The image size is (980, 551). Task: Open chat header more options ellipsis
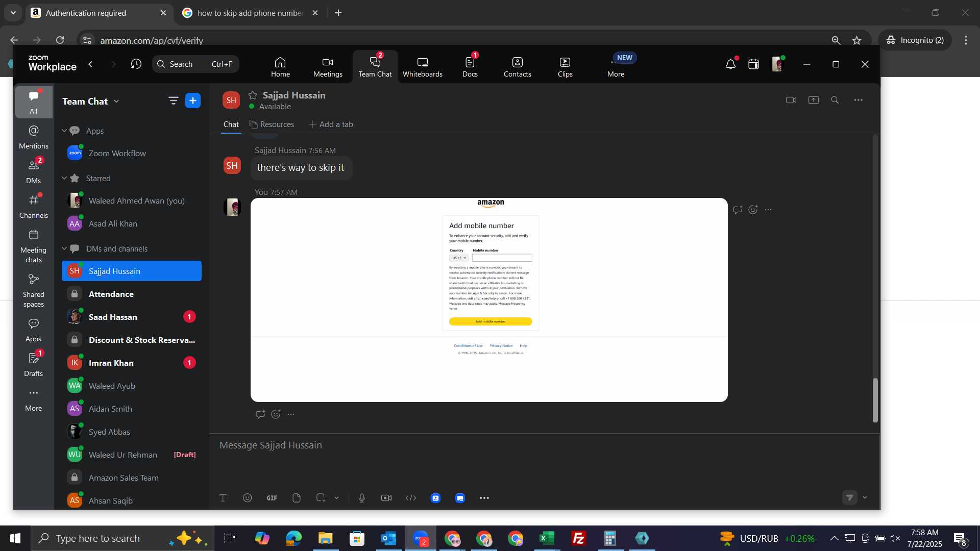tap(859, 100)
